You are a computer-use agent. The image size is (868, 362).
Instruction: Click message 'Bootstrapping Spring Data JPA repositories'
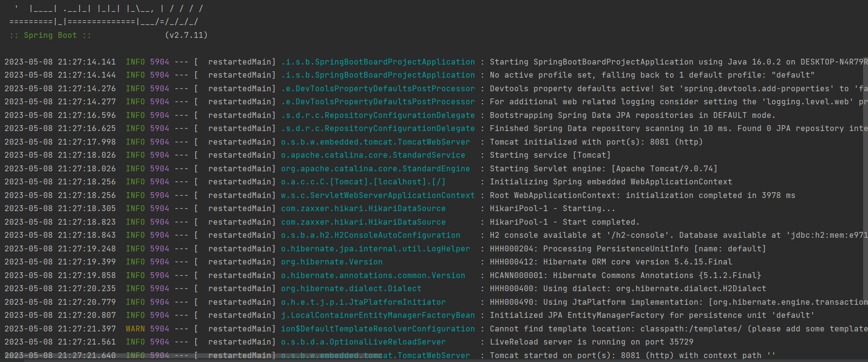pyautogui.click(x=592, y=115)
